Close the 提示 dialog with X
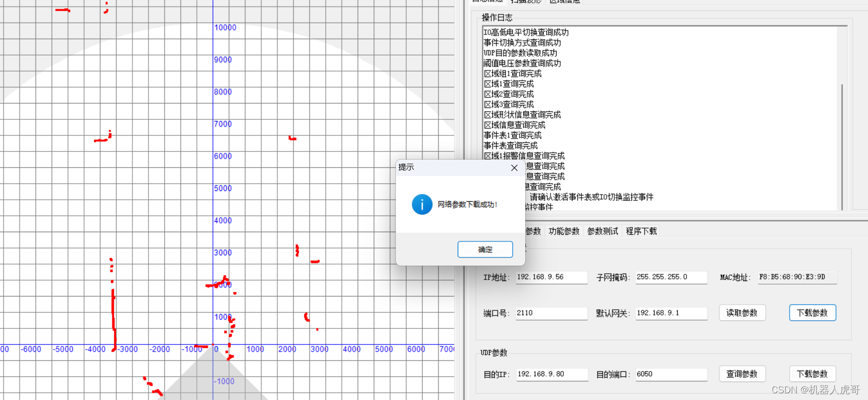Viewport: 868px width, 400px height. [514, 168]
